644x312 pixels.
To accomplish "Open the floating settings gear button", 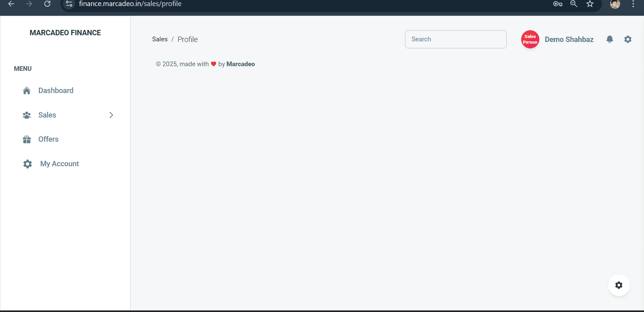I will click(x=619, y=285).
